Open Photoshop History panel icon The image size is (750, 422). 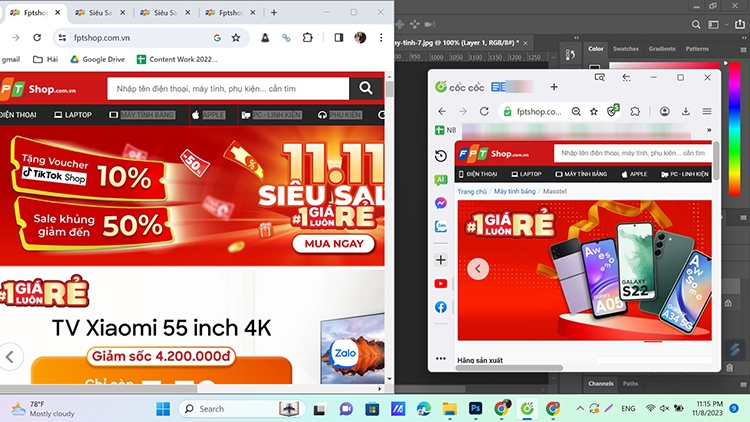tap(570, 55)
